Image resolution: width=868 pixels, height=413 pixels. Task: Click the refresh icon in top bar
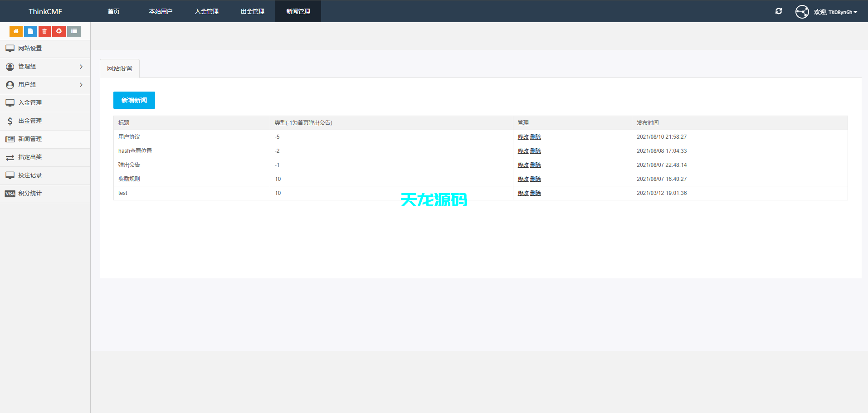click(779, 11)
